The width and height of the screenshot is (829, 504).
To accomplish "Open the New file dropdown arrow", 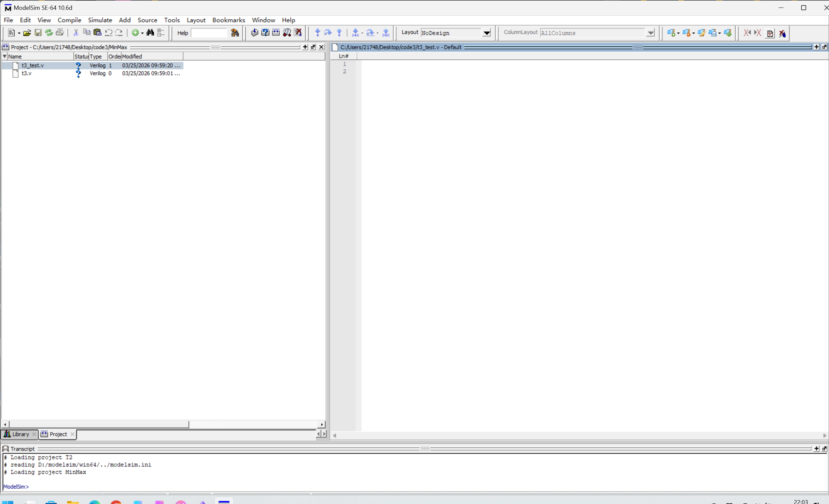I will click(19, 33).
